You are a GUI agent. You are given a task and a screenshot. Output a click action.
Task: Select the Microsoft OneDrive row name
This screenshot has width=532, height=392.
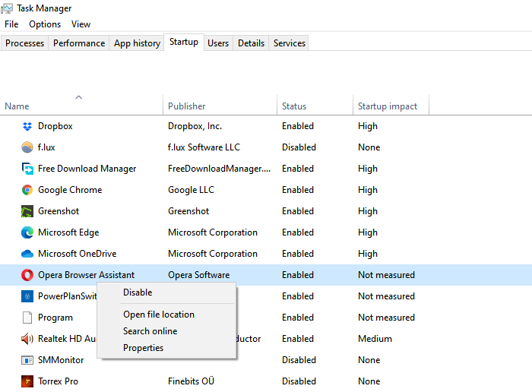tap(77, 254)
